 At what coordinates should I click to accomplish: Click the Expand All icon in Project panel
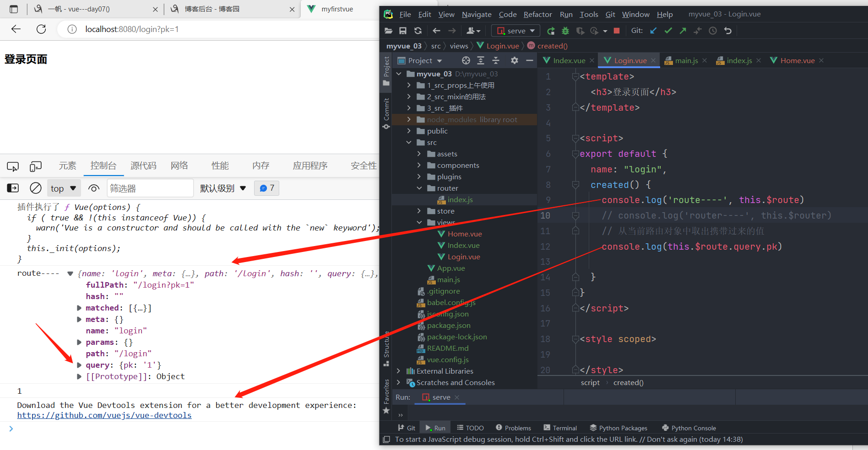tap(481, 60)
